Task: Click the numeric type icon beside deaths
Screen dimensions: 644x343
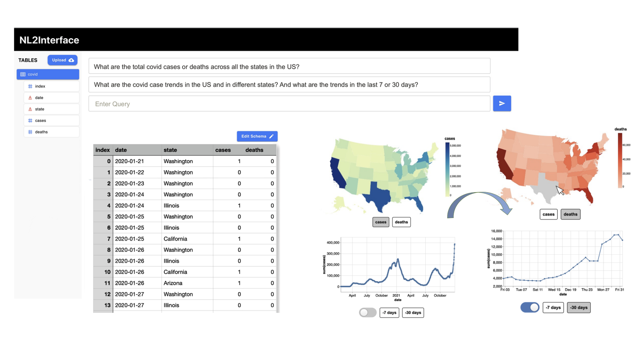Action: [x=30, y=132]
